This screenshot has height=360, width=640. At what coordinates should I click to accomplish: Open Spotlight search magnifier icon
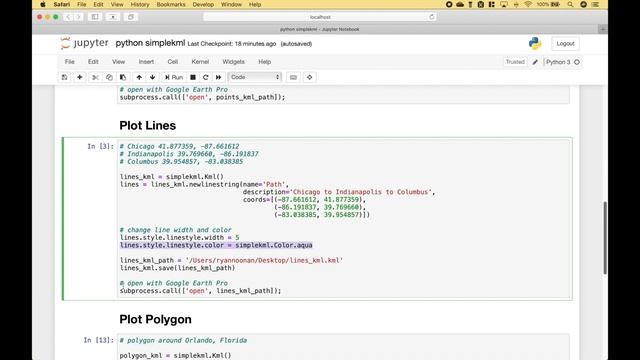coord(570,4)
